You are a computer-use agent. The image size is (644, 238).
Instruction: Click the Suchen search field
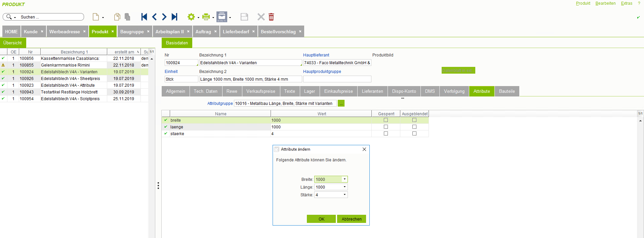tap(50, 17)
